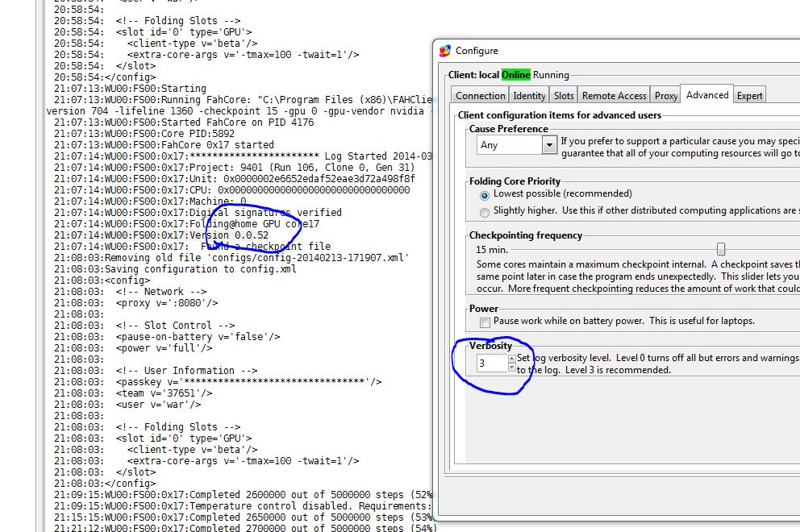
Task: Select 'Lowest possible (recommended)' core priority
Action: pyautogui.click(x=484, y=195)
